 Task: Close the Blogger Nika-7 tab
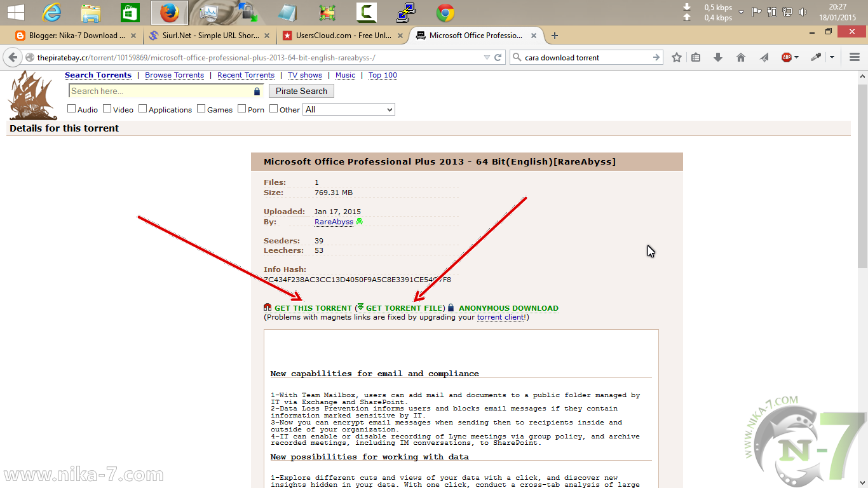(x=133, y=36)
